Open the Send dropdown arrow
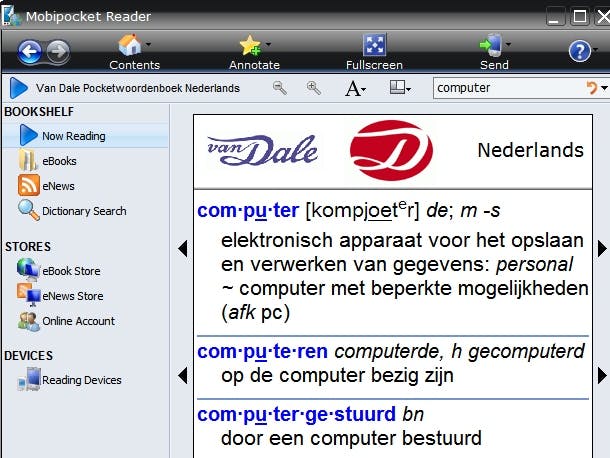This screenshot has height=458, width=610. [508, 44]
